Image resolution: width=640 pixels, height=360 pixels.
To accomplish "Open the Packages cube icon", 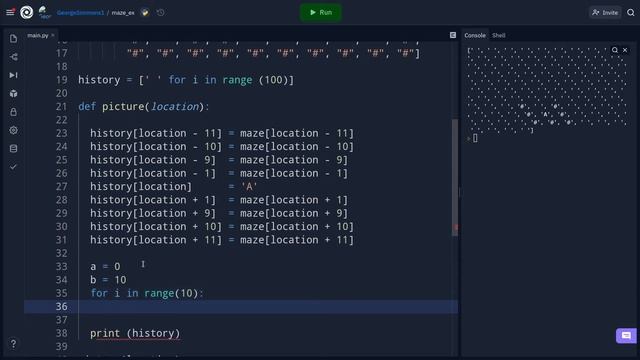I will (13, 93).
